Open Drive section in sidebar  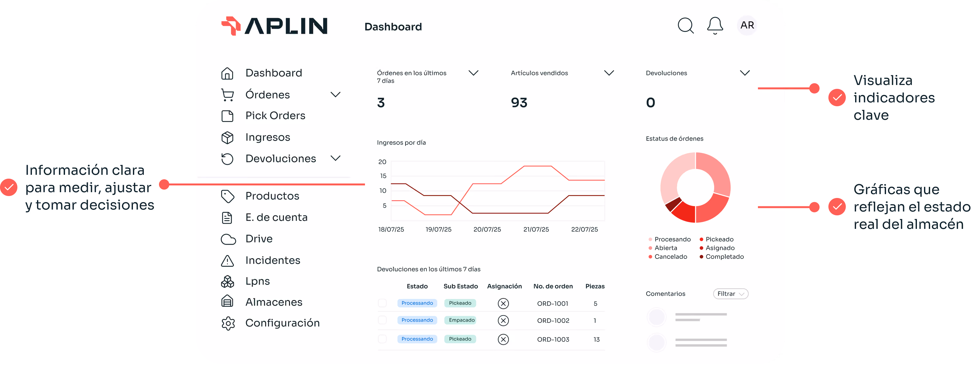(259, 239)
